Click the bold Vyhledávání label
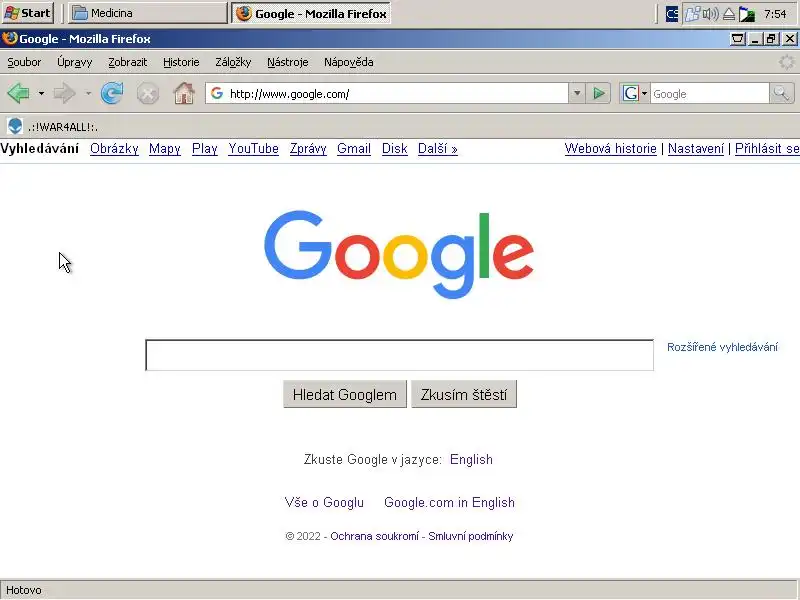The image size is (800, 600). click(x=39, y=148)
